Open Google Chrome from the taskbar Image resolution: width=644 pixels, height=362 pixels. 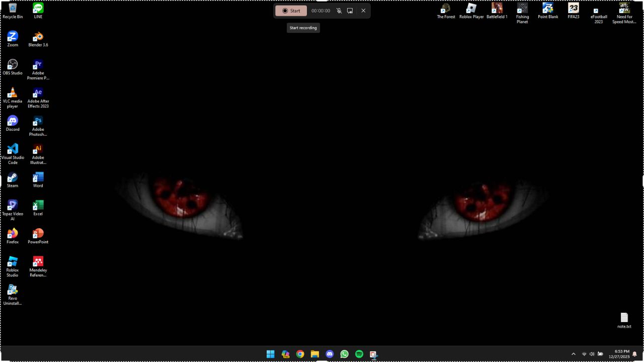point(300,354)
